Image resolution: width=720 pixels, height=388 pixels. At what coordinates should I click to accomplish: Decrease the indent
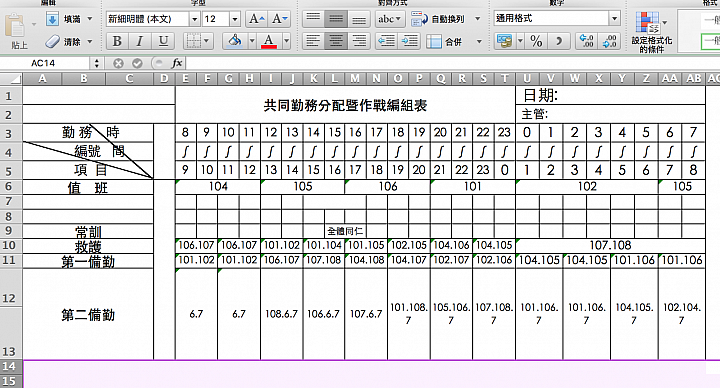387,41
